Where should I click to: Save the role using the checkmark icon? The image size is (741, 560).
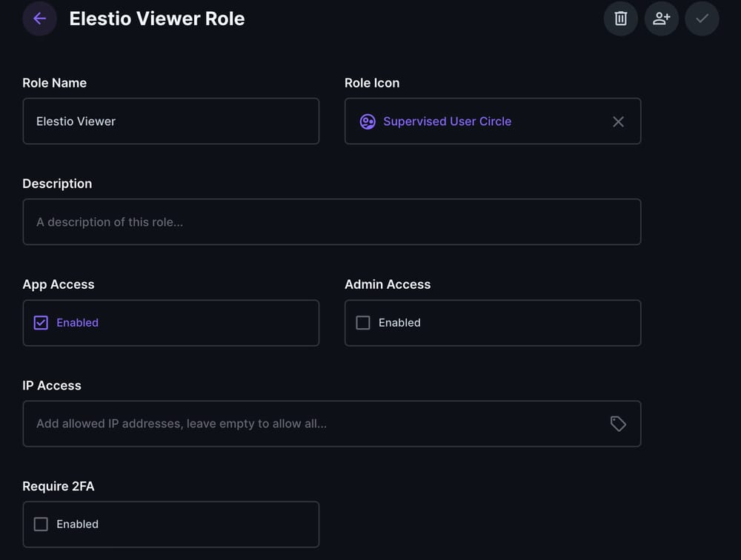pyautogui.click(x=702, y=19)
